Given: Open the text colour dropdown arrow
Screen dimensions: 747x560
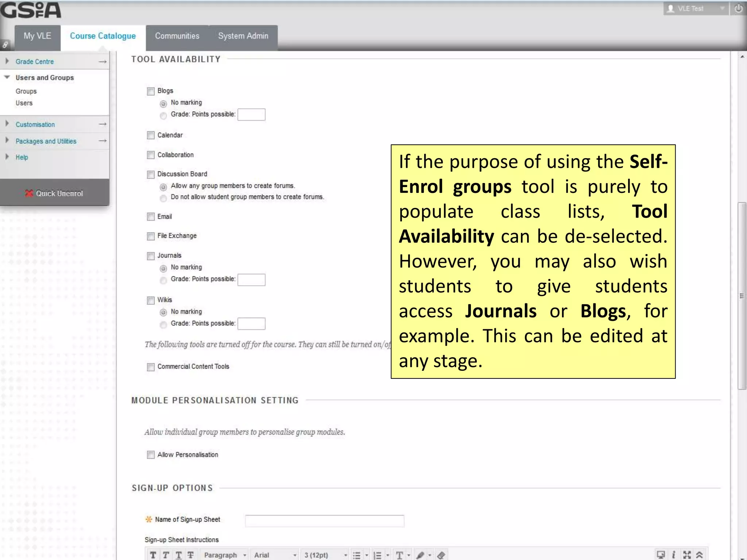Looking at the screenshot, I should click(409, 555).
